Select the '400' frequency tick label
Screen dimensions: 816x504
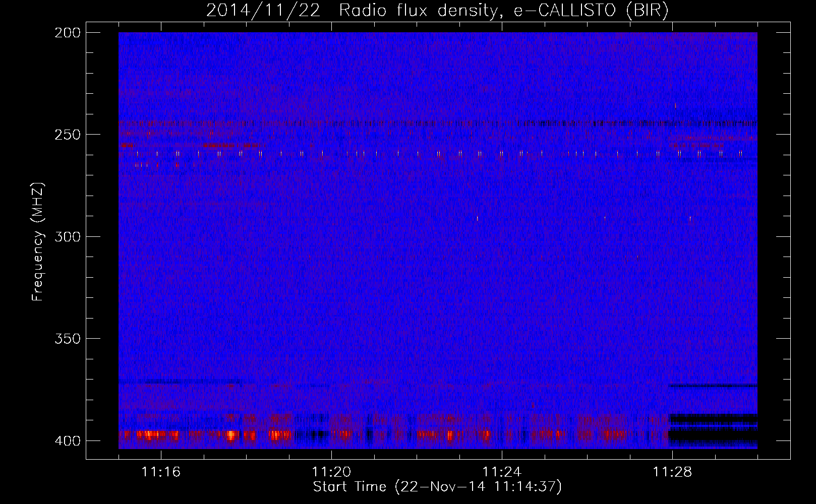[67, 441]
